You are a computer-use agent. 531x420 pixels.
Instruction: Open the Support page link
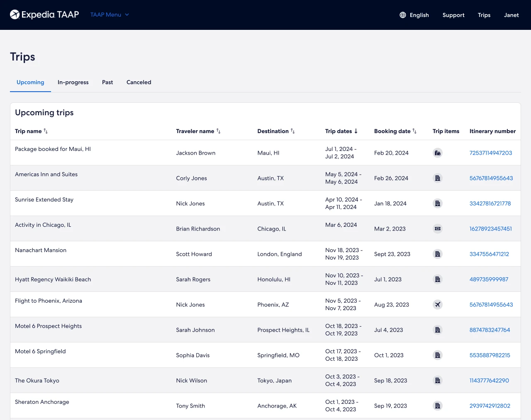coord(453,15)
